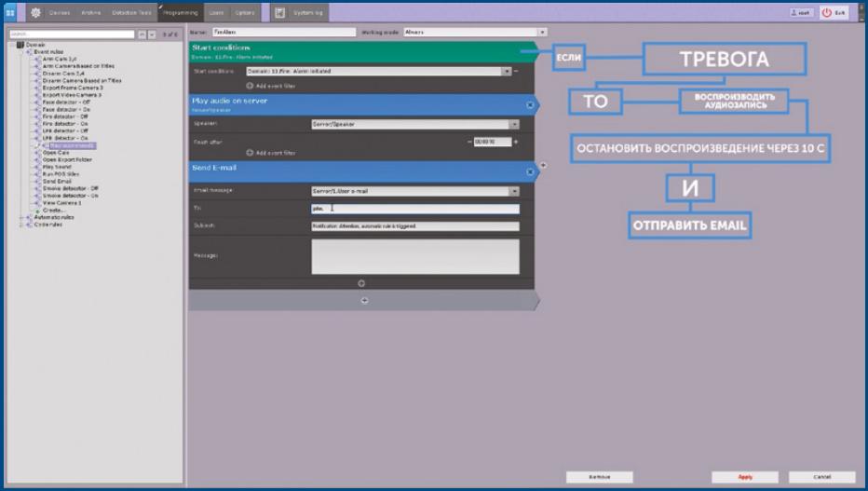Screen dimensions: 868x491
Task: Open the Working mode dropdown
Action: [x=542, y=33]
